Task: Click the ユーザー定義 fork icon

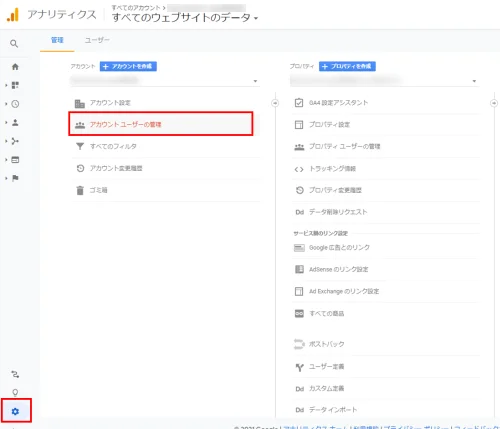Action: [x=299, y=367]
